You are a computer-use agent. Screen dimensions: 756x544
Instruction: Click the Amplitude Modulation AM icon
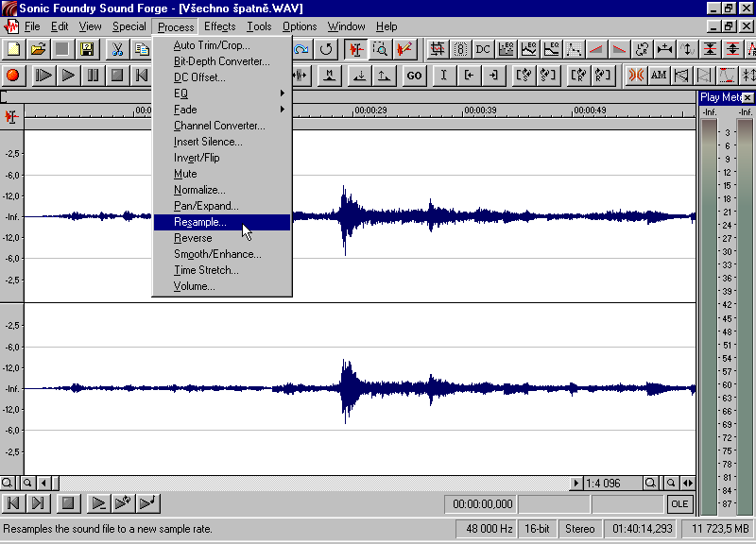coord(659,76)
